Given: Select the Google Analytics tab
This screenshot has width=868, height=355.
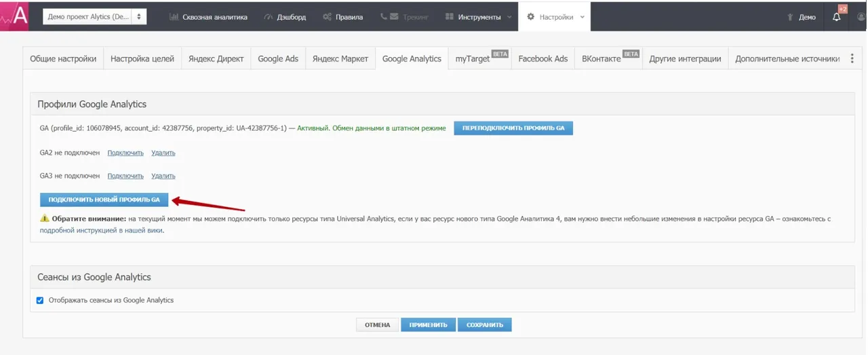Looking at the screenshot, I should (412, 59).
